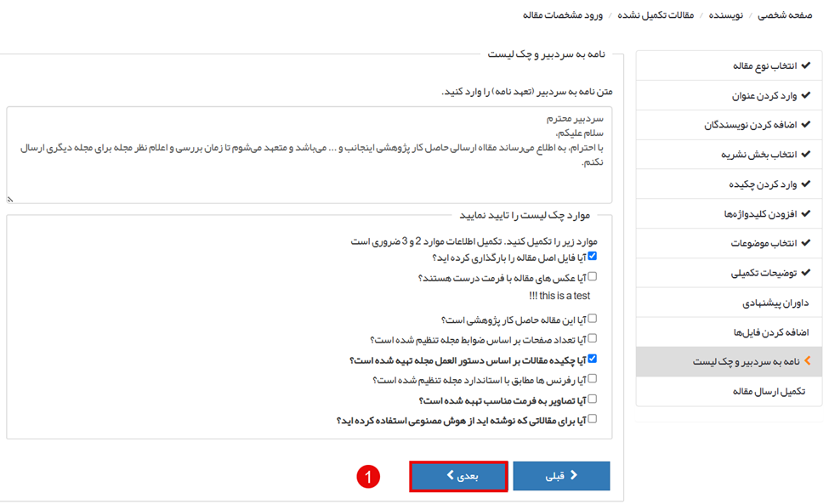
Task: Click the checkmark icon beside 'وارد کردن چکیده'
Action: 805,184
